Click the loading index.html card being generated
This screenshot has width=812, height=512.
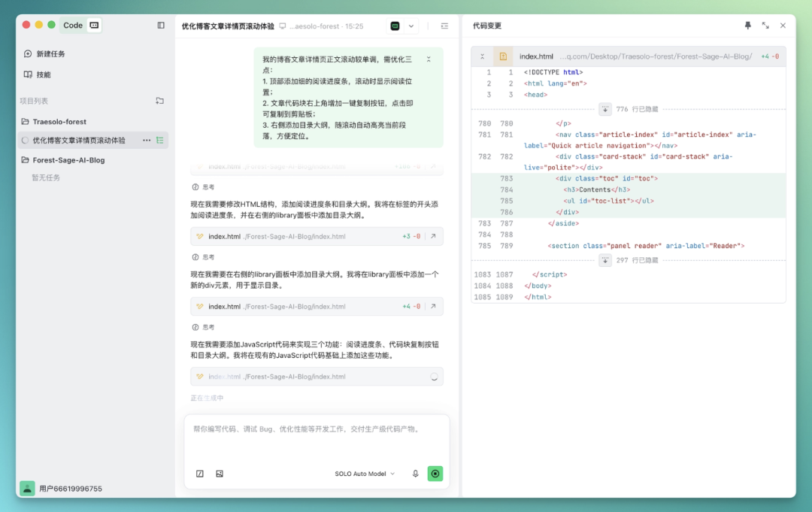317,377
